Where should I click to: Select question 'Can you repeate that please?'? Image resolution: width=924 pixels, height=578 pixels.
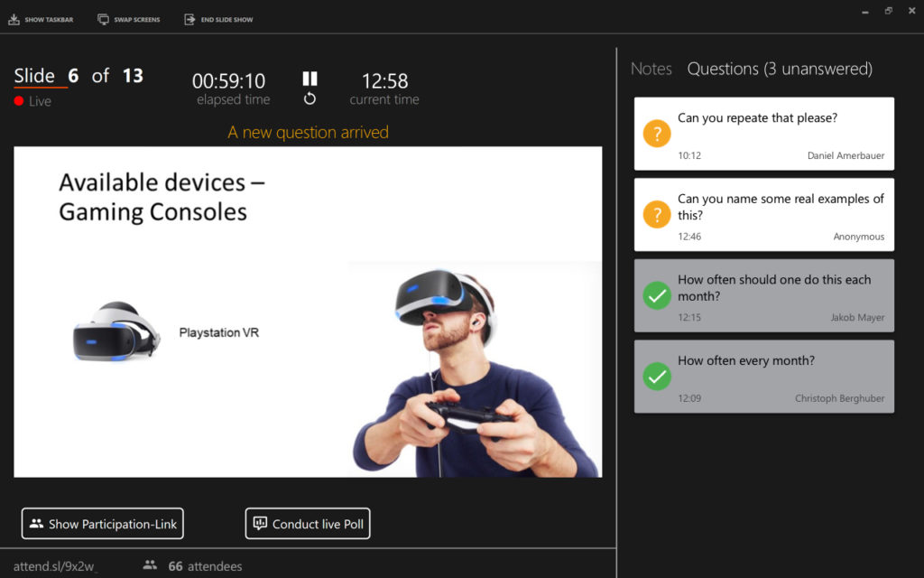pos(763,134)
